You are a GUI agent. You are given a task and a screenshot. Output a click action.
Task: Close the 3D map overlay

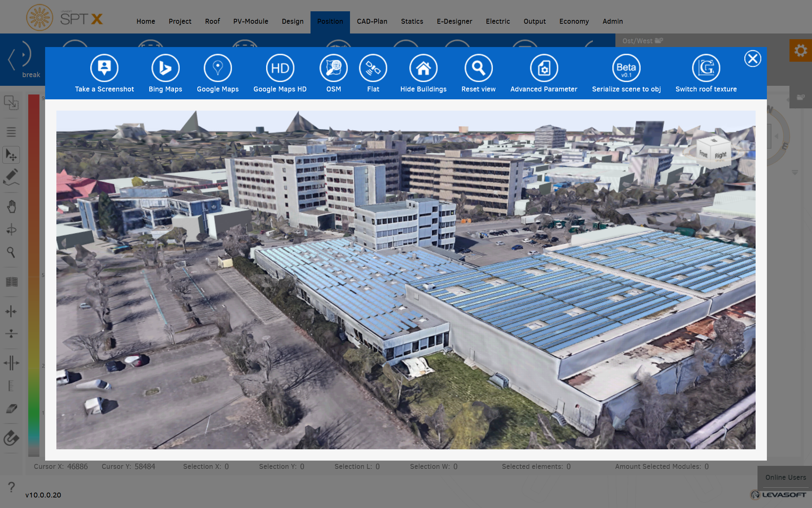click(x=753, y=59)
